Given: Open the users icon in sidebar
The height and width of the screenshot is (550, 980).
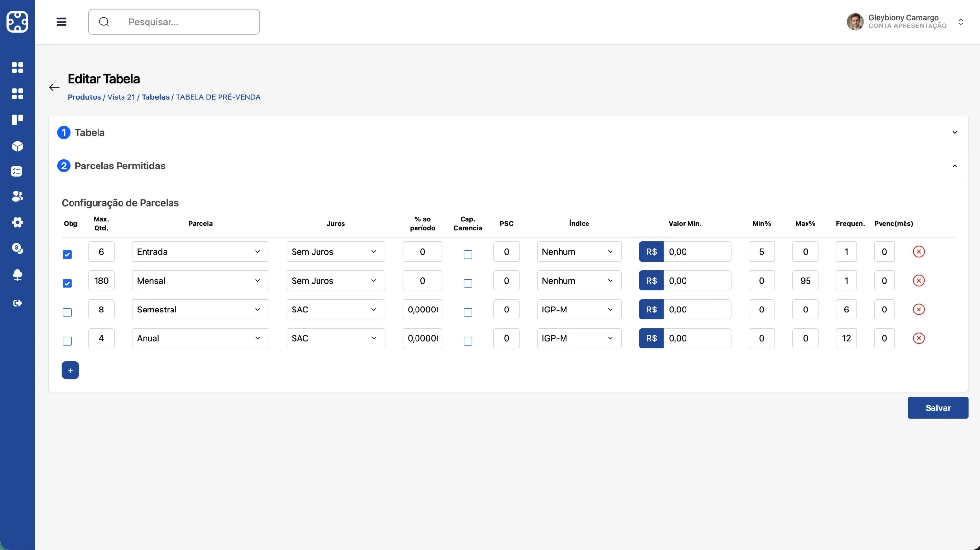Looking at the screenshot, I should click(18, 196).
